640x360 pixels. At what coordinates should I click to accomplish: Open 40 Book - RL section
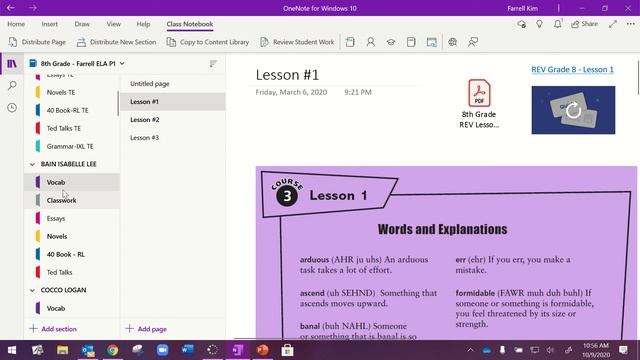[x=72, y=254]
